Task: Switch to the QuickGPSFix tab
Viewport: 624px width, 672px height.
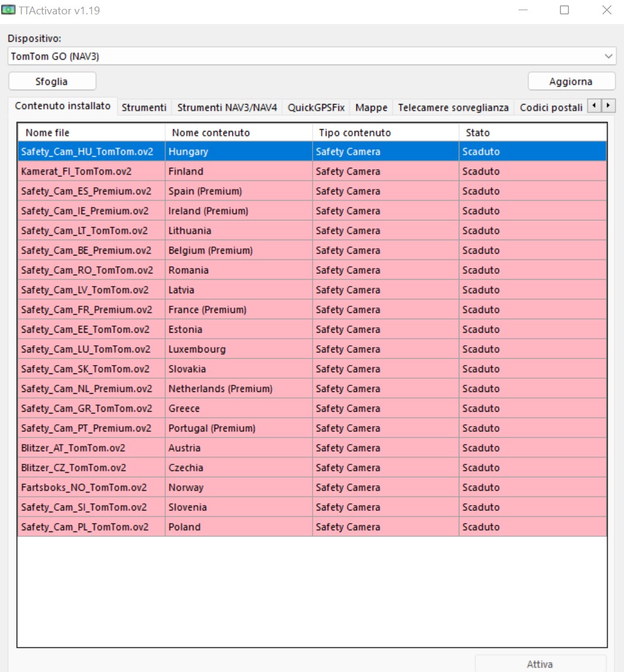Action: (316, 108)
